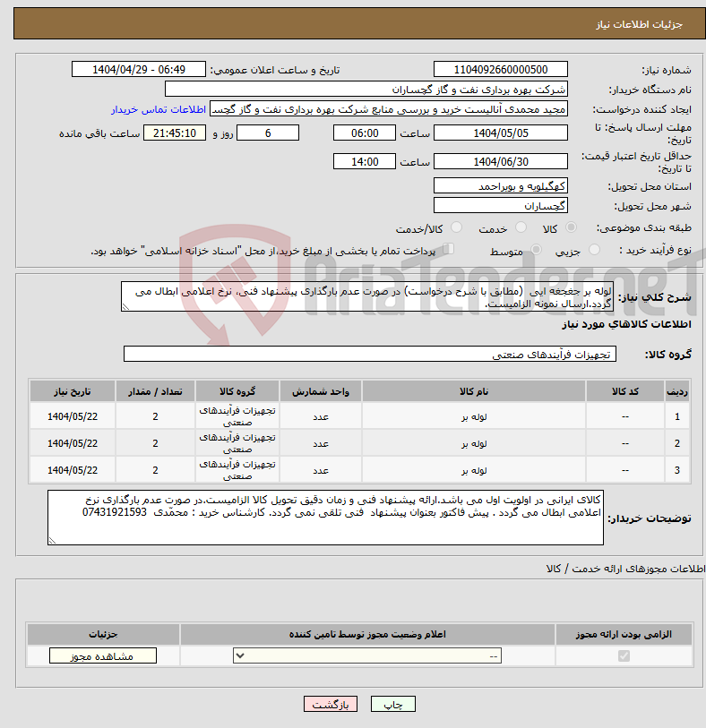This screenshot has height=728, width=706.
Task: Toggle the الزامی بودن ارائه مجوز checkbox
Action: pyautogui.click(x=624, y=655)
